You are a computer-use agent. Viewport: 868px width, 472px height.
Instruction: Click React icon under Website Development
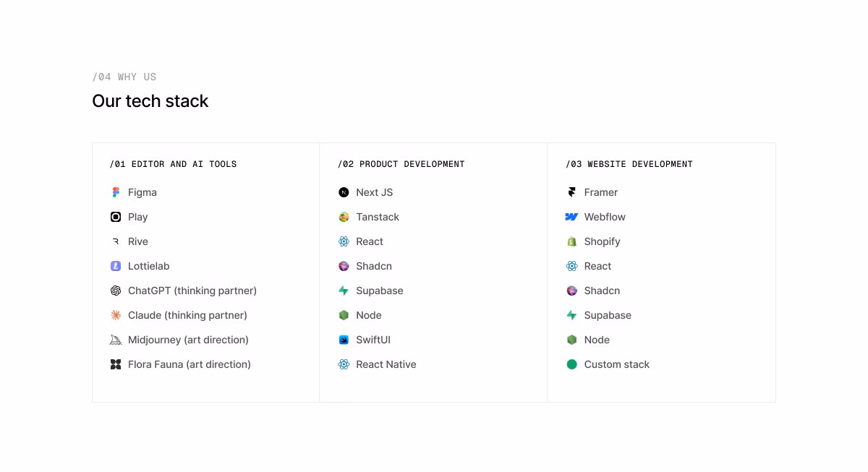click(x=572, y=266)
